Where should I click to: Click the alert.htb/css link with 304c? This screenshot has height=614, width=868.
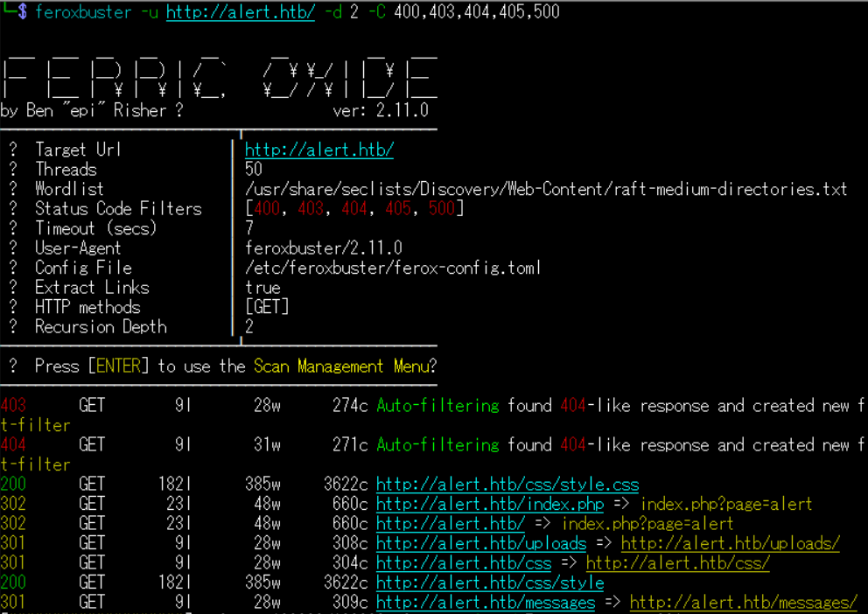click(x=463, y=563)
